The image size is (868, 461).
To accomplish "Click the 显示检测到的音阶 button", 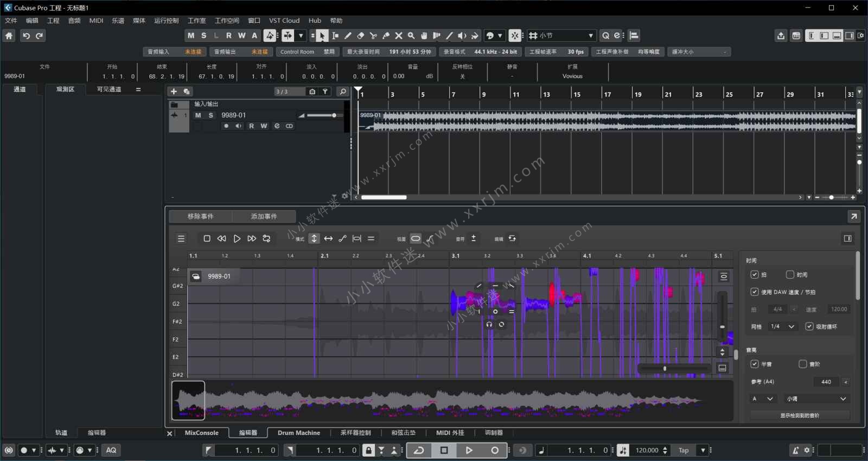I will [x=800, y=415].
